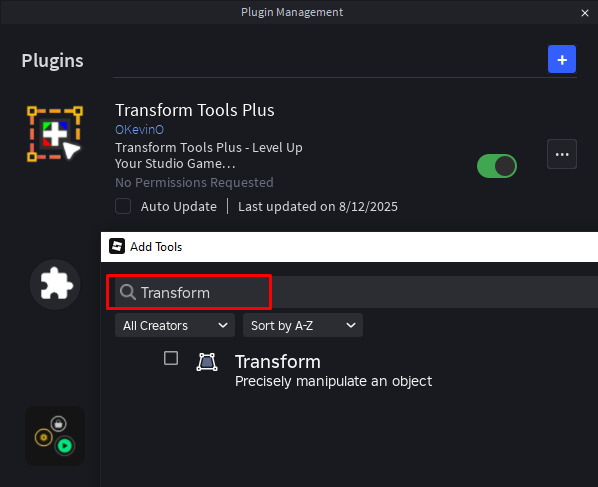598x487 pixels.
Task: Click the Transform Tools Plus title
Action: (x=195, y=110)
